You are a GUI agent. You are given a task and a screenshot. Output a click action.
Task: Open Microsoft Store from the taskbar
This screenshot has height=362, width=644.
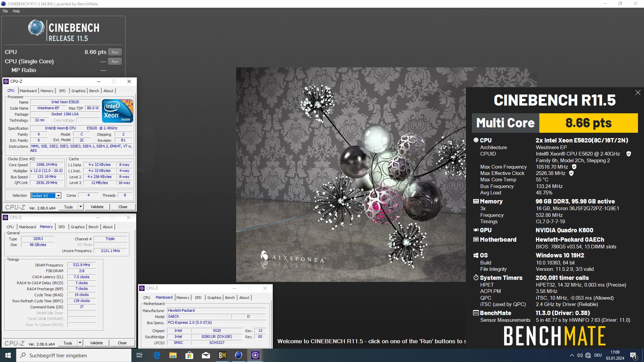[189, 355]
